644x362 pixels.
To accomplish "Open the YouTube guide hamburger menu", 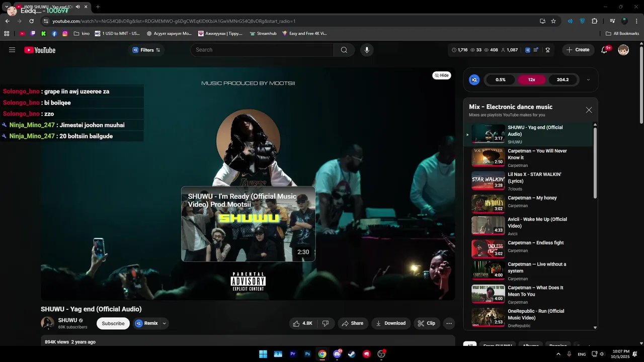I will [x=12, y=50].
